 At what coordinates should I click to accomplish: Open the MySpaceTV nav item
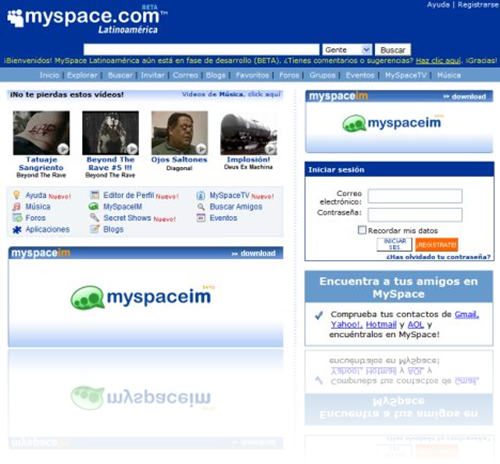406,75
